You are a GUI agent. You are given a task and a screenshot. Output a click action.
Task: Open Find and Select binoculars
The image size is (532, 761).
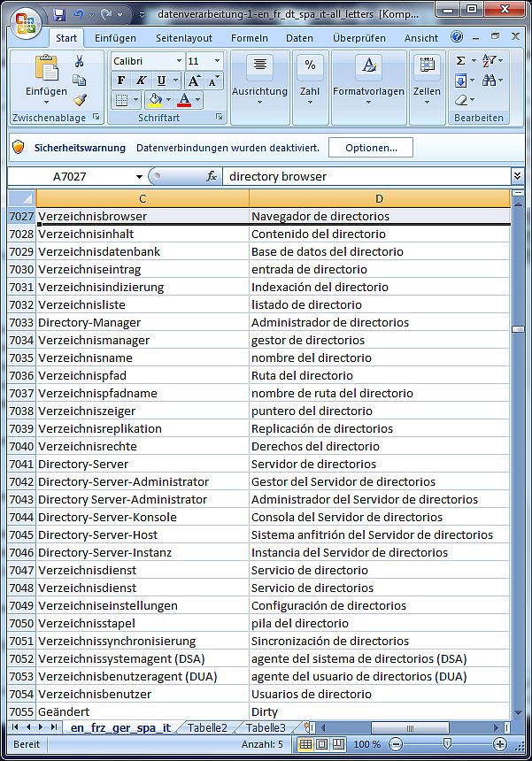click(x=489, y=80)
